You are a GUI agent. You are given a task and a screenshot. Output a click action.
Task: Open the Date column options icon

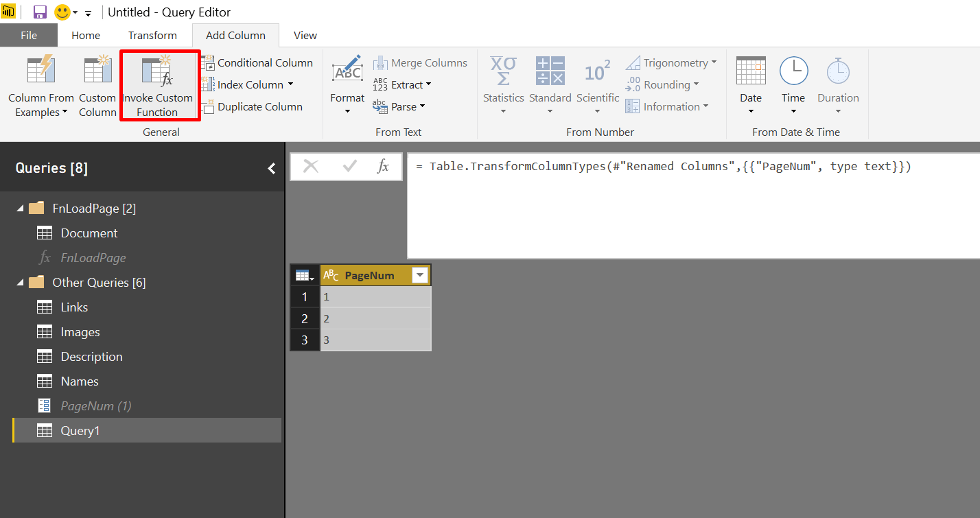751,71
